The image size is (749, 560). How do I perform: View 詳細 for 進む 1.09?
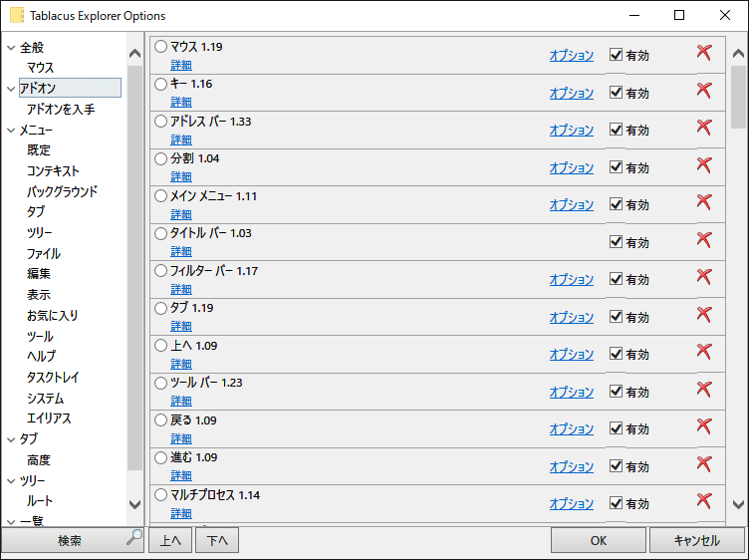[181, 476]
